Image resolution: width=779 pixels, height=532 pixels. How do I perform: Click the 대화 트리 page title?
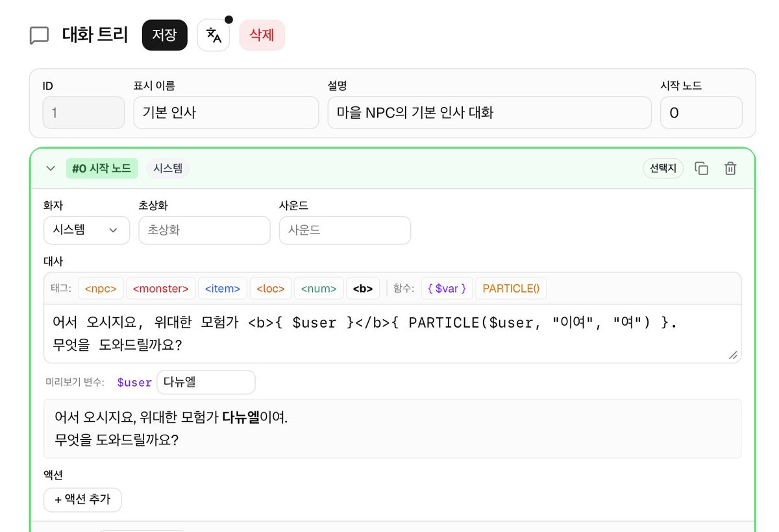(x=95, y=34)
